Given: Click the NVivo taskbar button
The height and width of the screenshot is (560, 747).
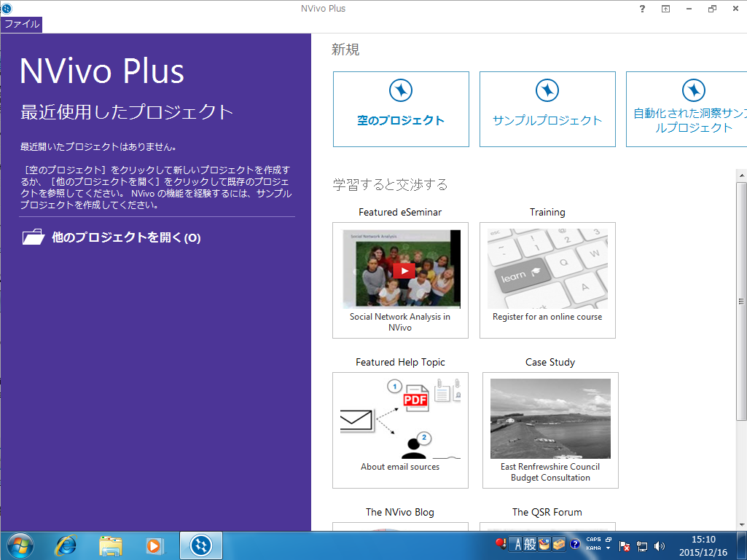Looking at the screenshot, I should pos(201,545).
